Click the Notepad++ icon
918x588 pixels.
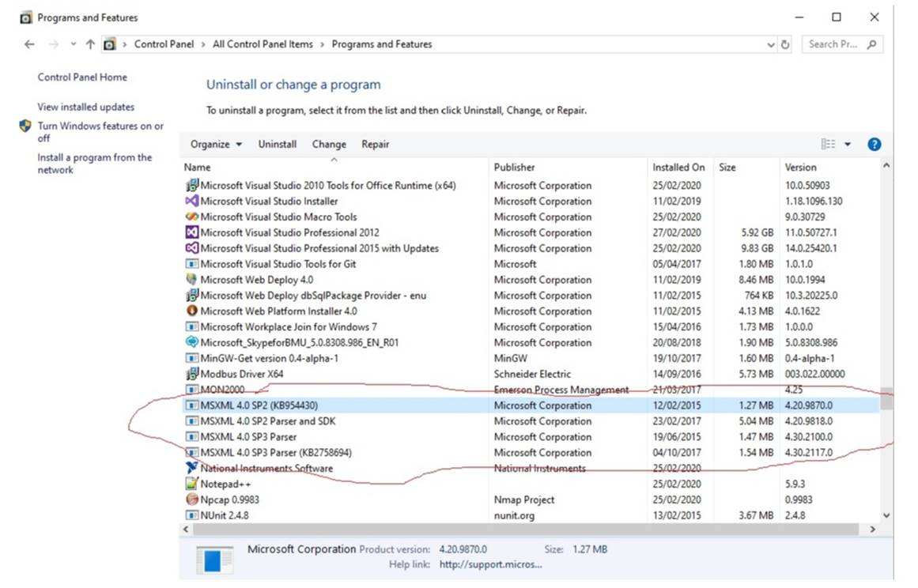tap(191, 484)
